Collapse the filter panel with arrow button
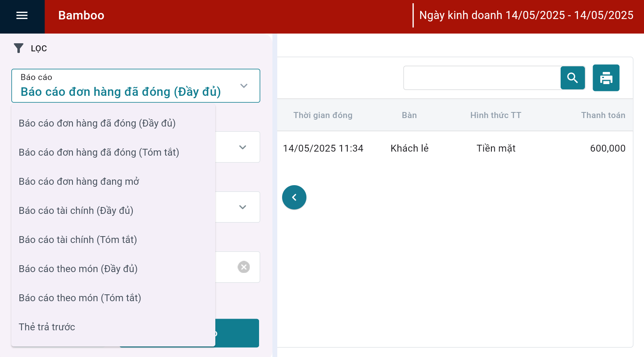The width and height of the screenshot is (644, 357). pos(294,197)
